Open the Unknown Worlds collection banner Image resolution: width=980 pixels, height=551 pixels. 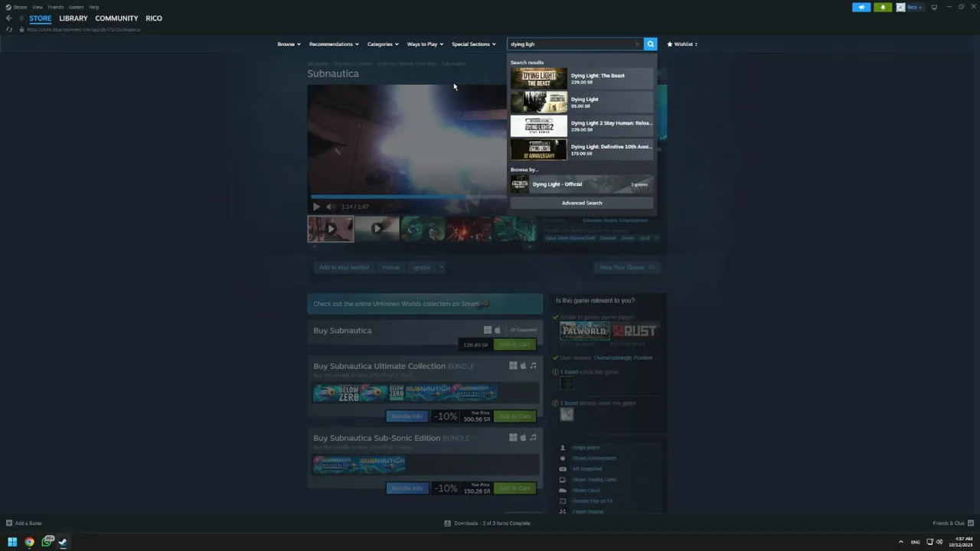tap(425, 304)
